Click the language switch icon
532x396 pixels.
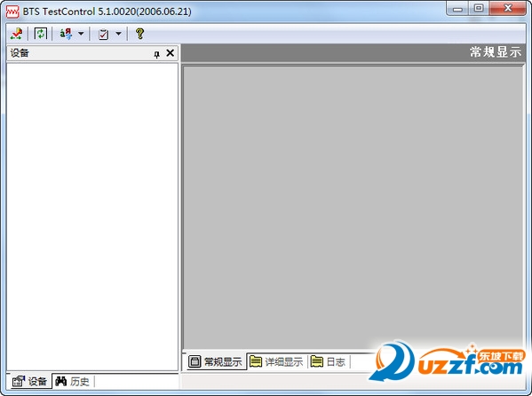66,34
